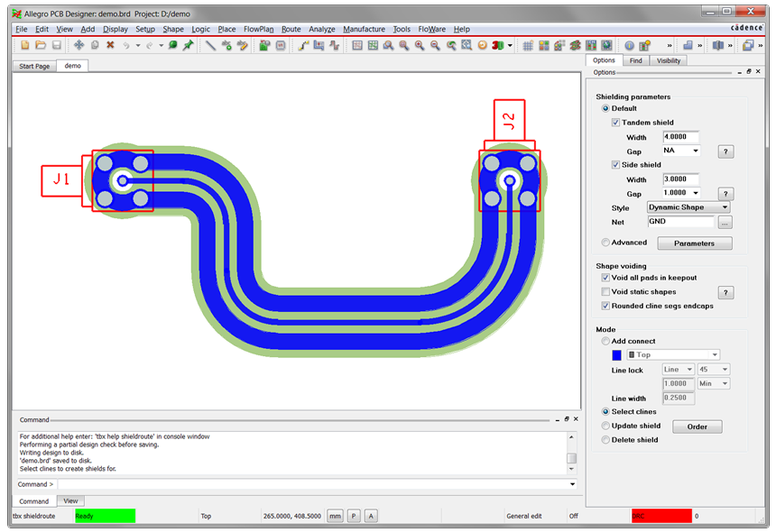Click the blue Show Element info icon

(629, 45)
